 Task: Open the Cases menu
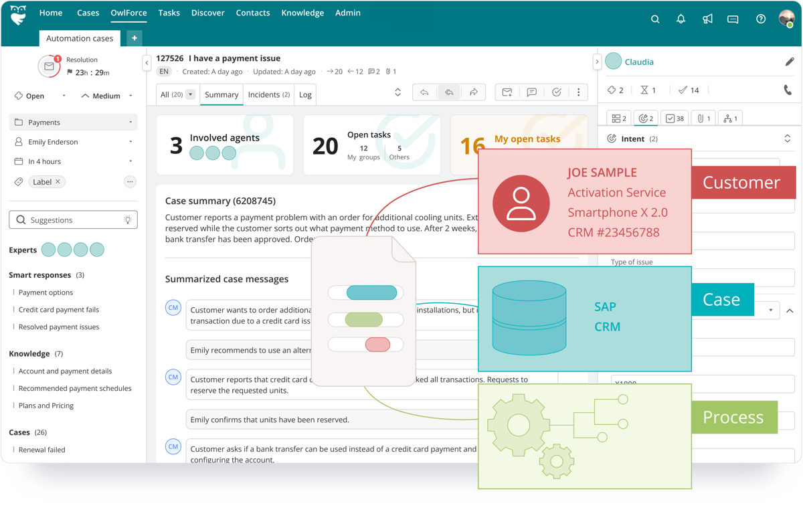tap(88, 13)
